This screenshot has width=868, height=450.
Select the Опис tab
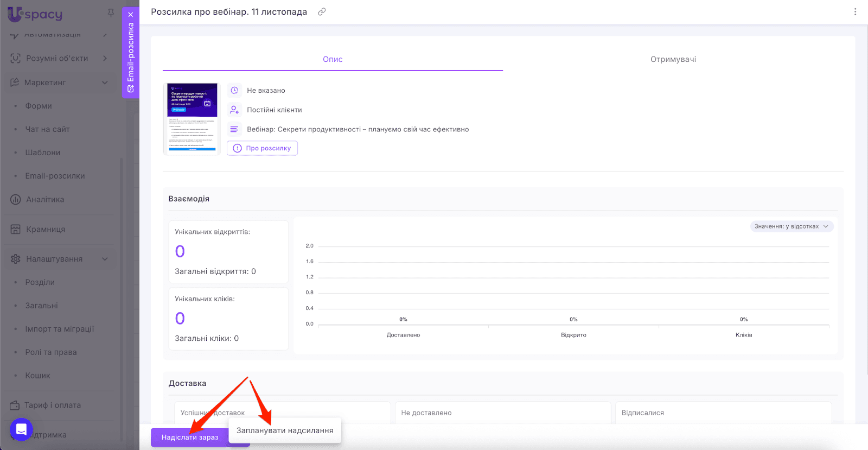333,59
